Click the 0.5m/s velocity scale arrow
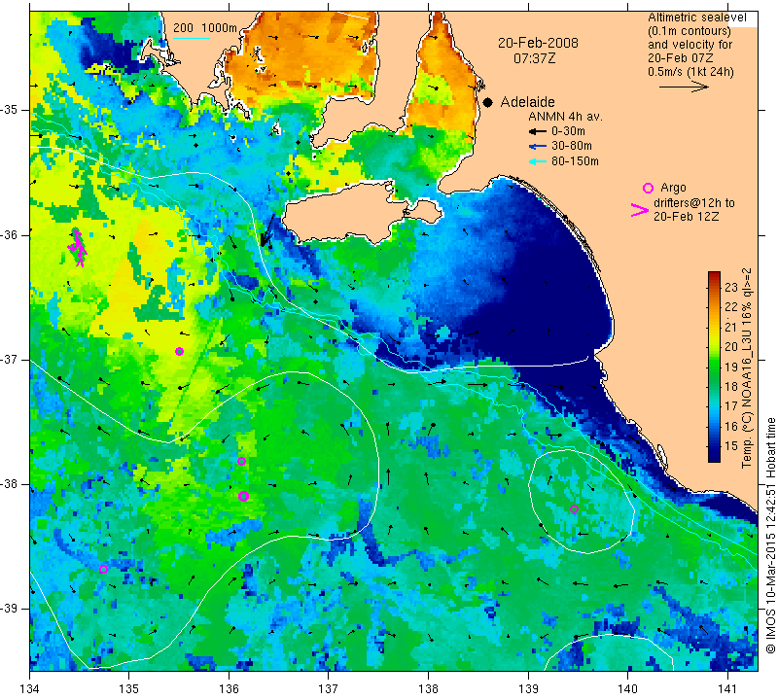Screen dimensions: 778x700 pos(684,87)
